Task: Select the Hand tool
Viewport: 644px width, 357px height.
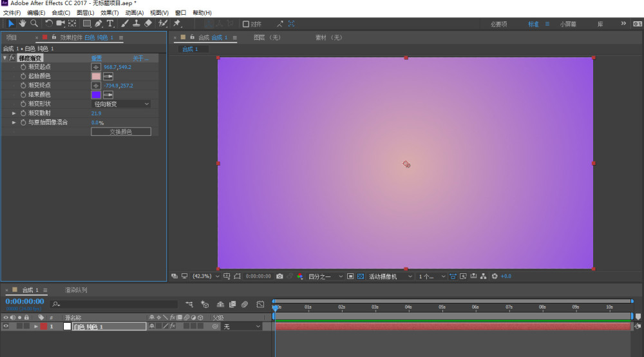Action: (23, 24)
